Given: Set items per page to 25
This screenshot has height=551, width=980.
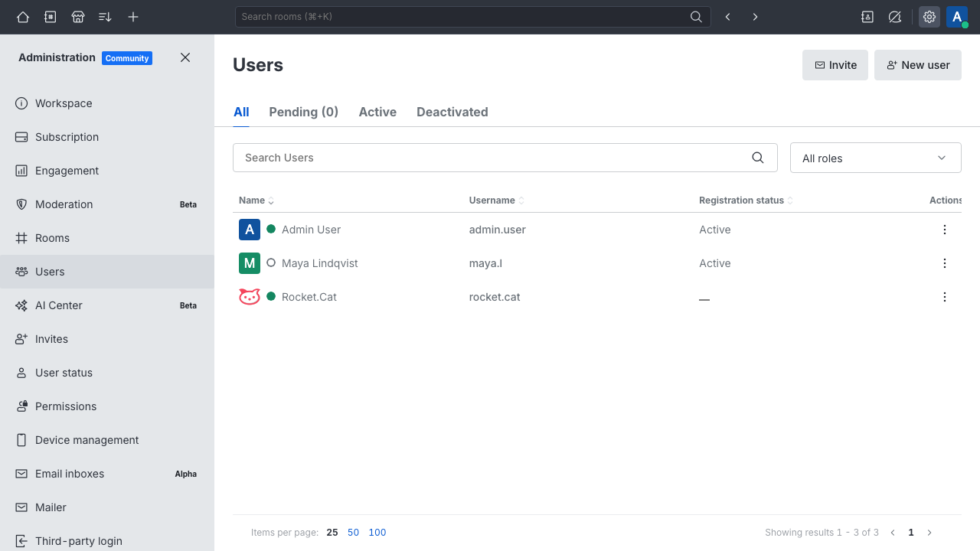Looking at the screenshot, I should coord(332,533).
